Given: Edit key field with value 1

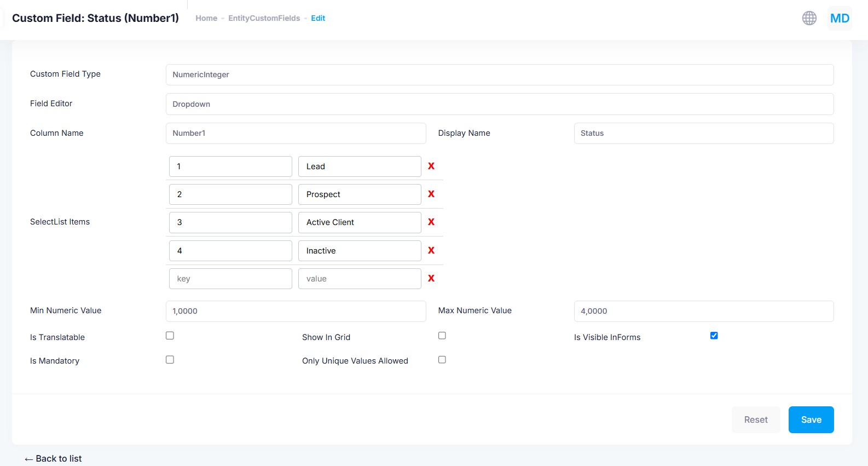Looking at the screenshot, I should tap(230, 166).
